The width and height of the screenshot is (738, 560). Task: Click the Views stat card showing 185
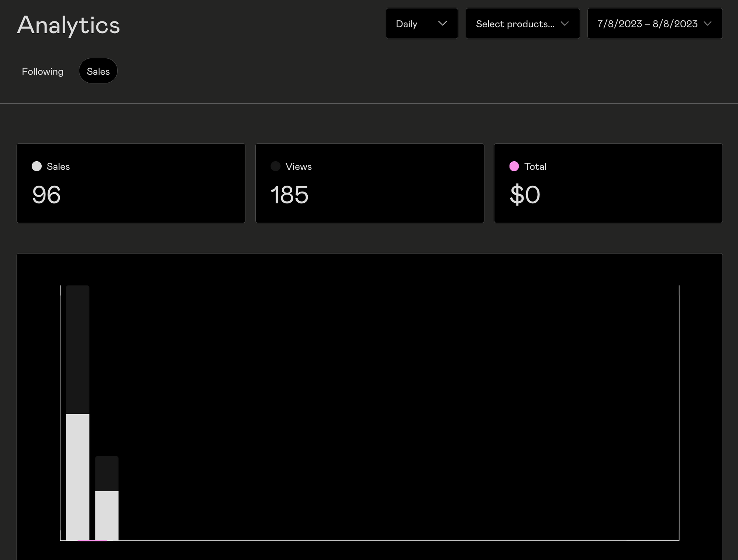pyautogui.click(x=369, y=183)
